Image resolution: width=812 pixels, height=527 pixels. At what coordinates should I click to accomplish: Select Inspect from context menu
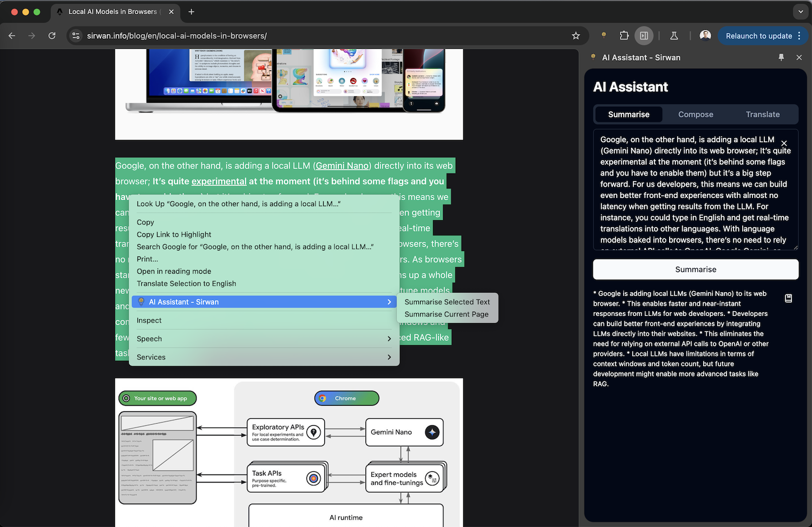(x=264, y=320)
